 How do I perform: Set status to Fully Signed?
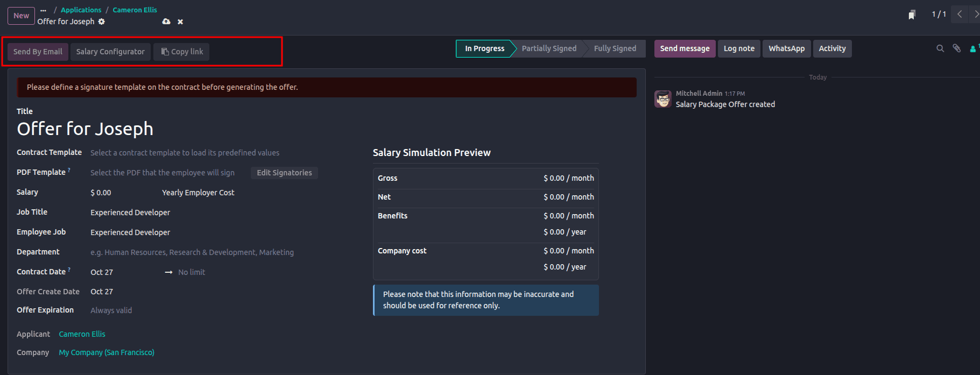pos(615,48)
